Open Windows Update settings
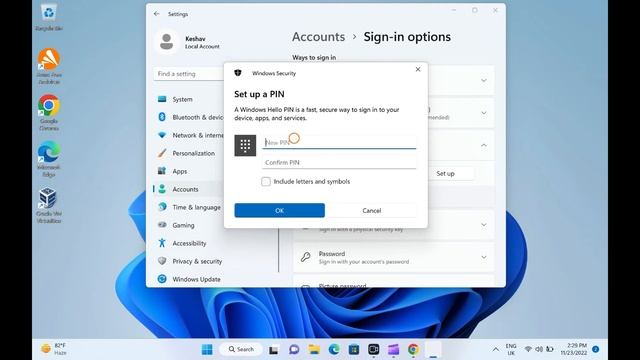The width and height of the screenshot is (640, 360). [x=196, y=279]
